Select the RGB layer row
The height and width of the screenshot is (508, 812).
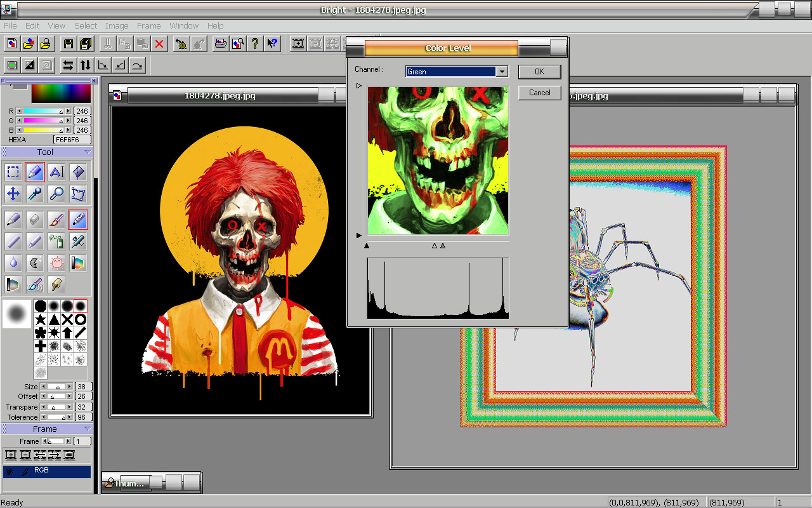click(x=47, y=472)
